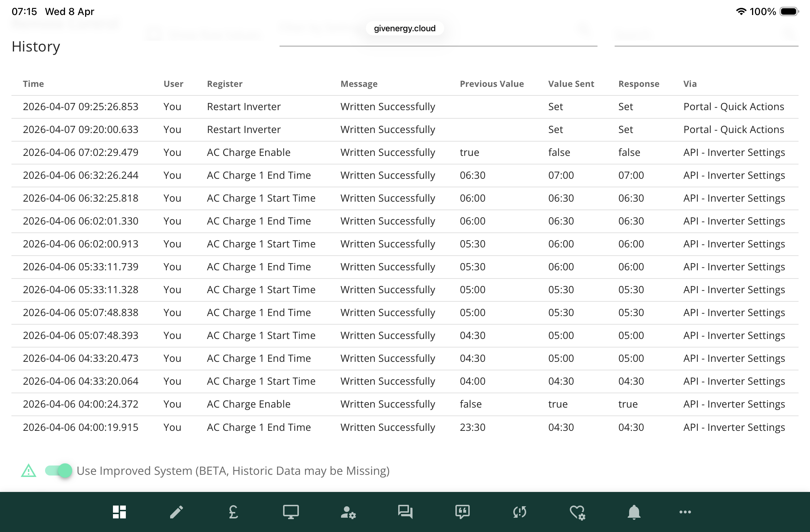810x532 pixels.
Task: Select timestamp 2026-04-06 04:33:20.473
Action: click(80, 358)
